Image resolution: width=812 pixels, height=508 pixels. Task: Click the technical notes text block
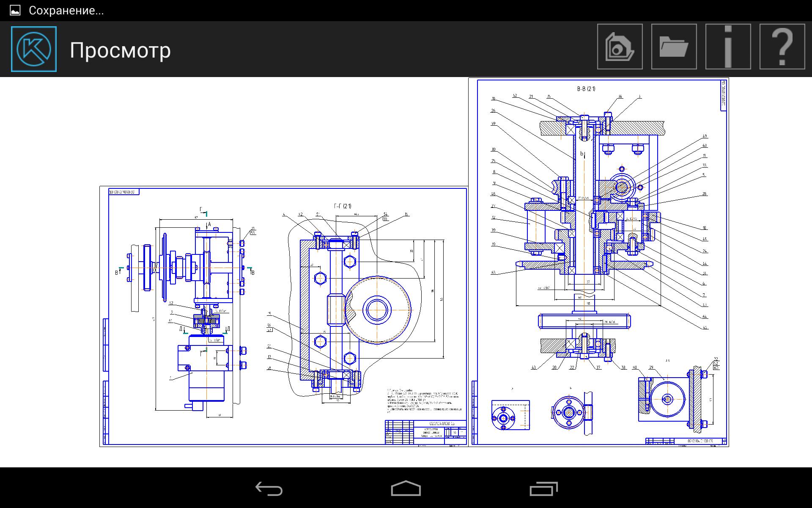pyautogui.click(x=424, y=400)
